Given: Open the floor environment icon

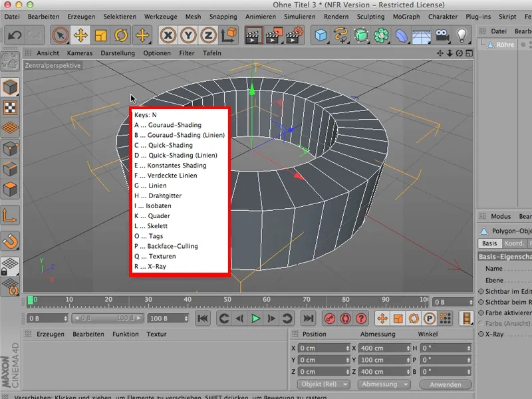Looking at the screenshot, I should (422, 37).
